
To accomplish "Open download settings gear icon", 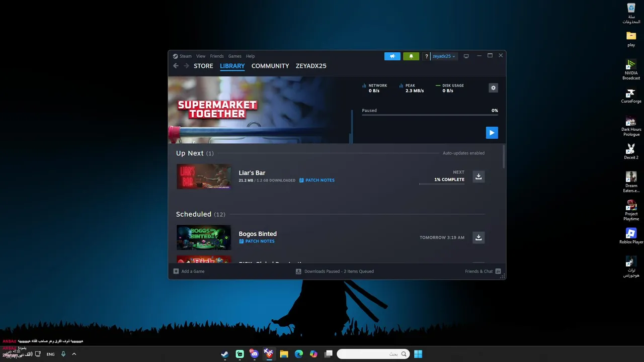I will click(493, 88).
